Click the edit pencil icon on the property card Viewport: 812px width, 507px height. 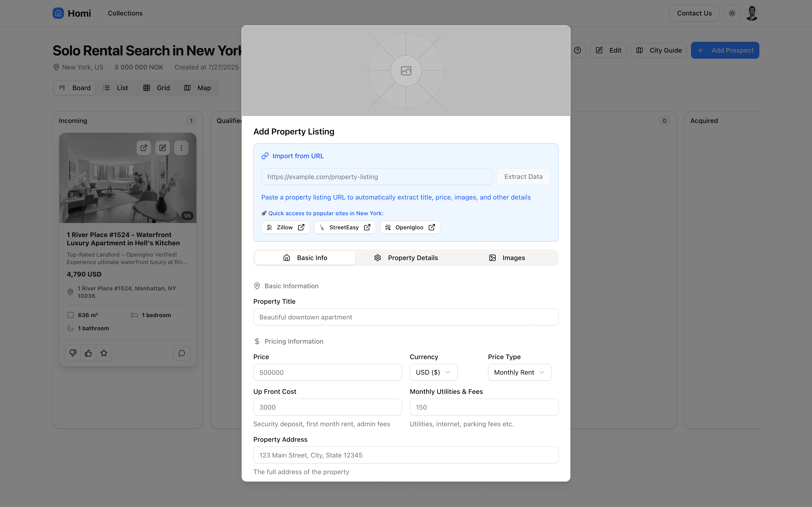[163, 148]
